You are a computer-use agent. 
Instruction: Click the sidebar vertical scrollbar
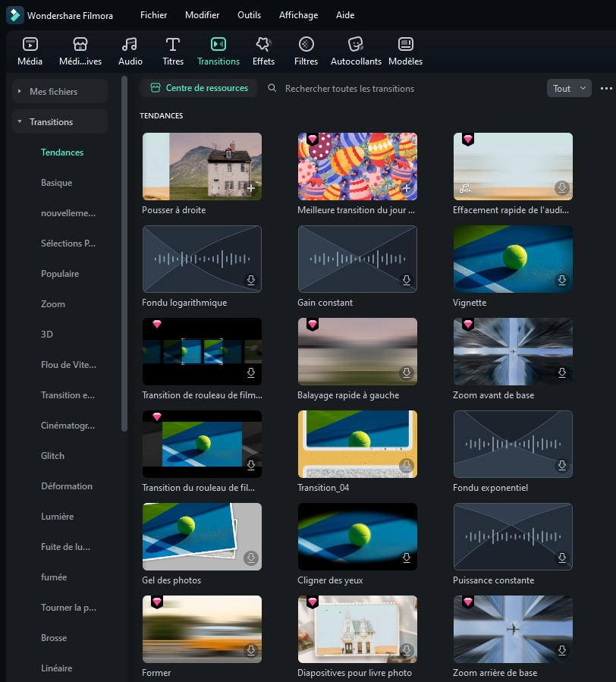pyautogui.click(x=124, y=254)
